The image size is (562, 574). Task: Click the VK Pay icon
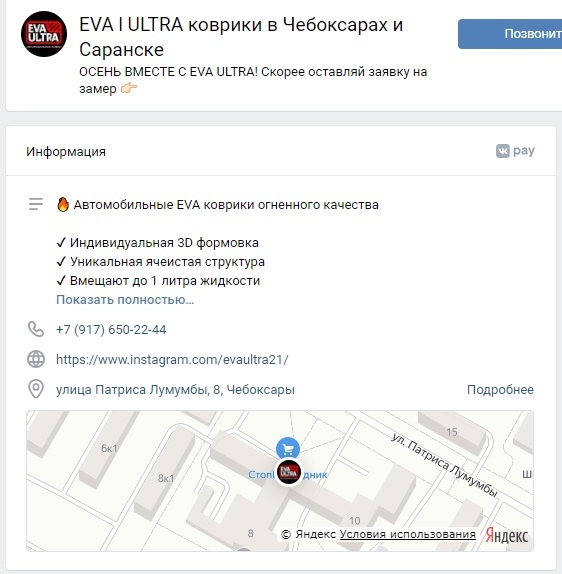[515, 151]
